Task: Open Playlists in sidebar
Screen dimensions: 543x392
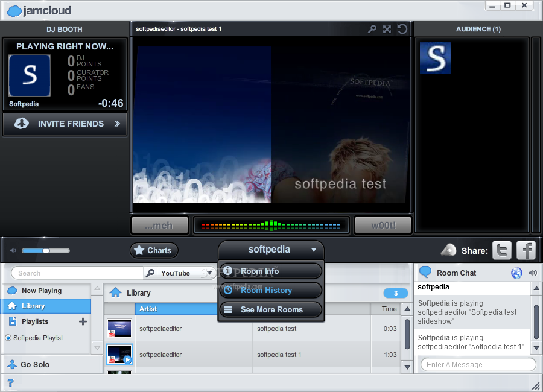Action: pyautogui.click(x=34, y=321)
